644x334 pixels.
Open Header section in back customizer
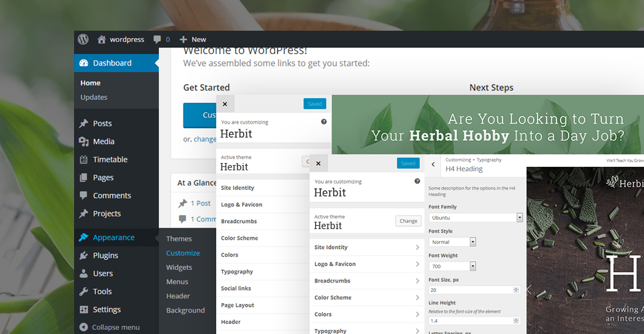tap(263, 322)
